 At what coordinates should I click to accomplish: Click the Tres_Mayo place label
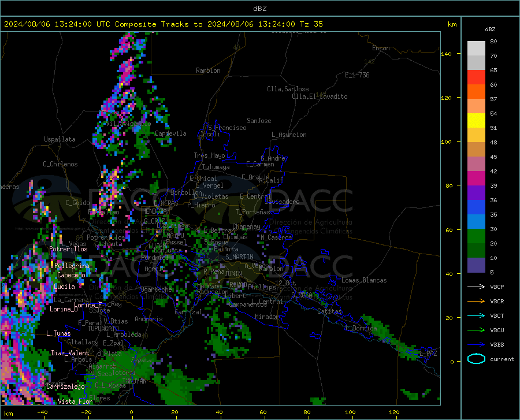(x=209, y=155)
